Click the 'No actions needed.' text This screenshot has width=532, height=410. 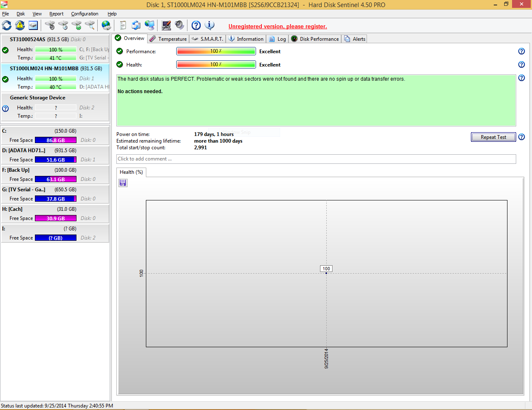point(140,91)
